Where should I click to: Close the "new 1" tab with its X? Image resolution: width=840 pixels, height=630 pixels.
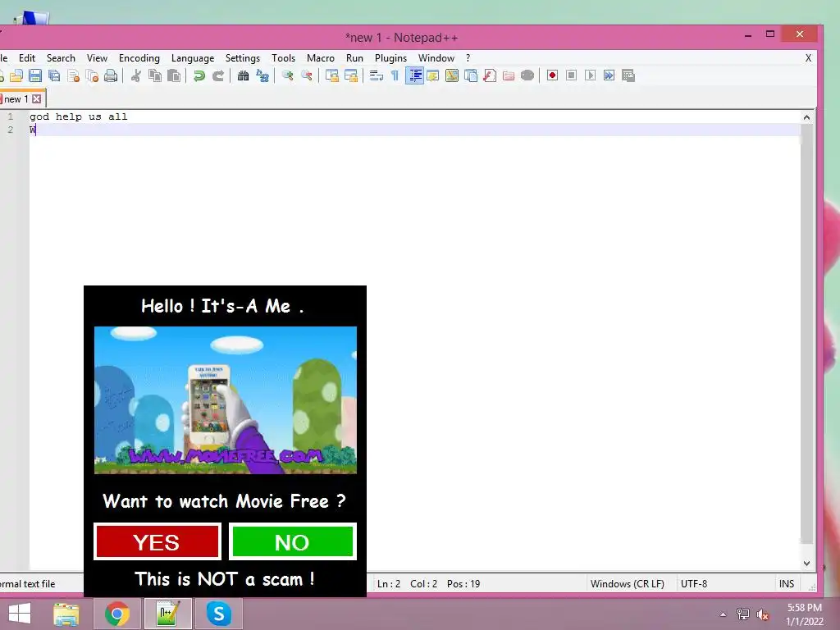click(36, 99)
